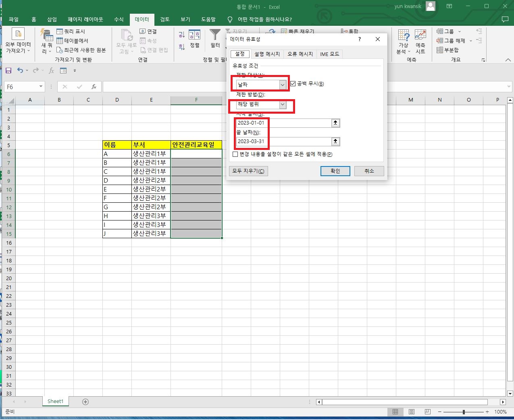The image size is (514, 420).
Task: Open the Name Box dropdown arrow
Action: point(41,87)
